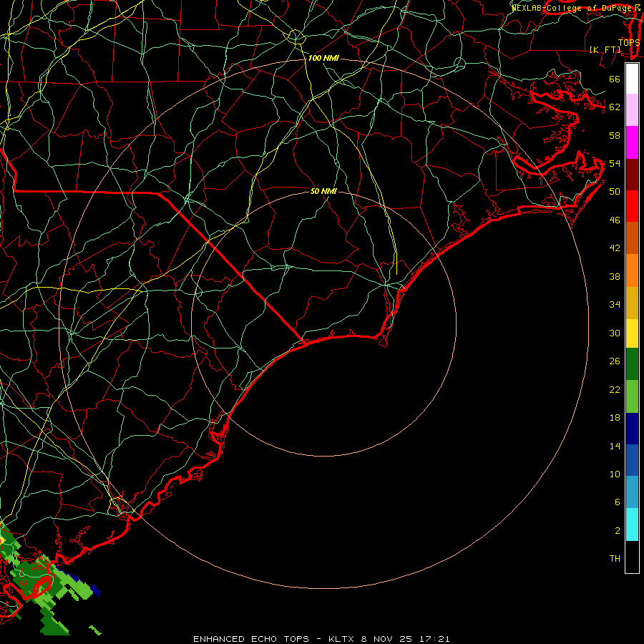Click the 22 value on the legend
Screen dimensions: 644x644
(x=615, y=390)
